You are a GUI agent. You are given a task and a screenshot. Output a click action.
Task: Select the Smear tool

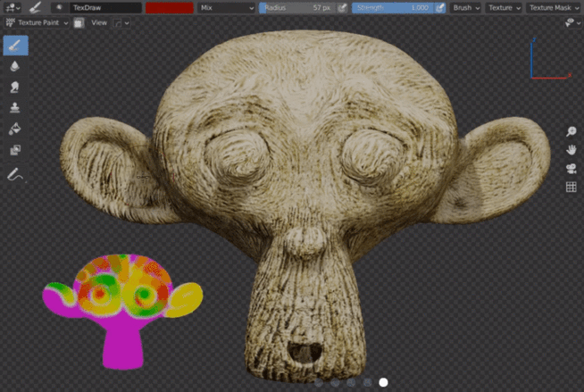point(15,88)
